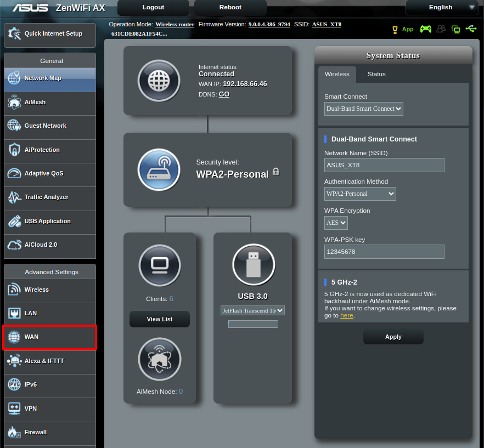484x448 pixels.
Task: Switch to the Wireless tab
Action: [337, 75]
